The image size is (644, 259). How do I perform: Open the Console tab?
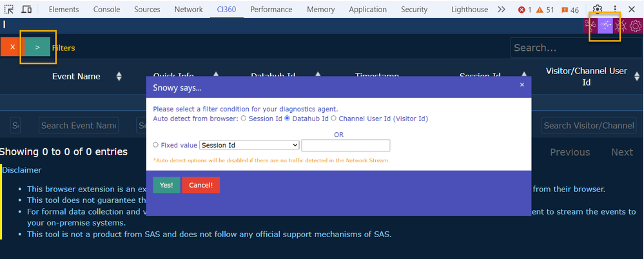(x=106, y=10)
